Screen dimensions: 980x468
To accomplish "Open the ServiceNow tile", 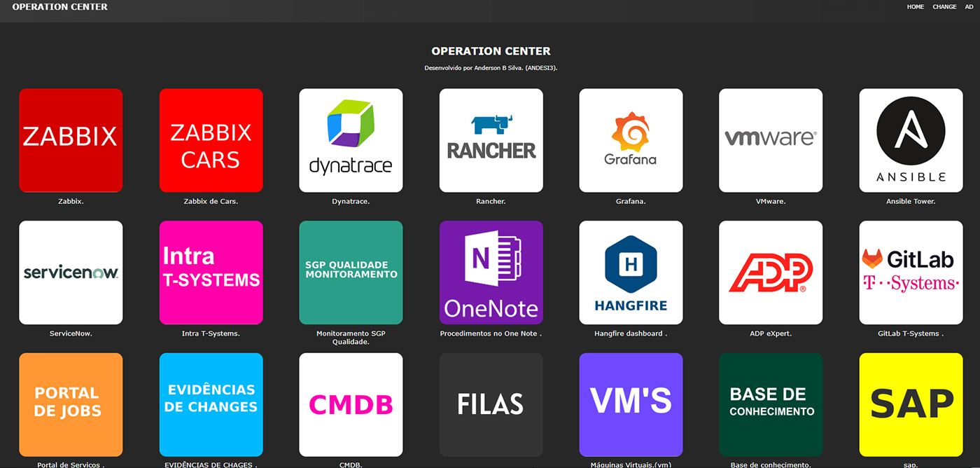I will [71, 273].
